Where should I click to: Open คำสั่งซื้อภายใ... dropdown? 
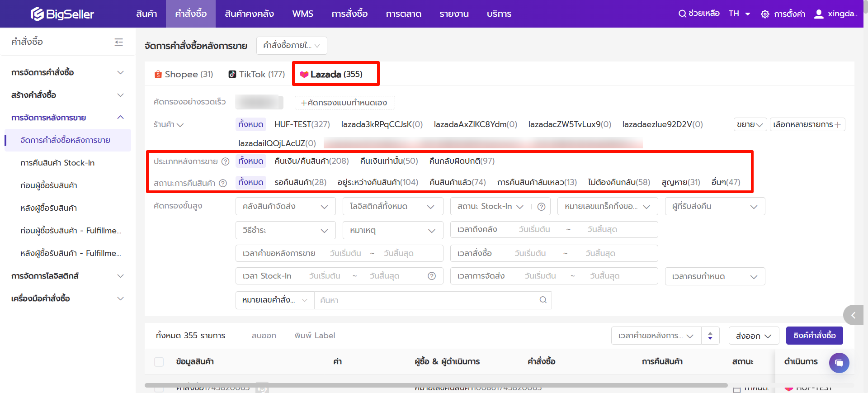coord(292,46)
